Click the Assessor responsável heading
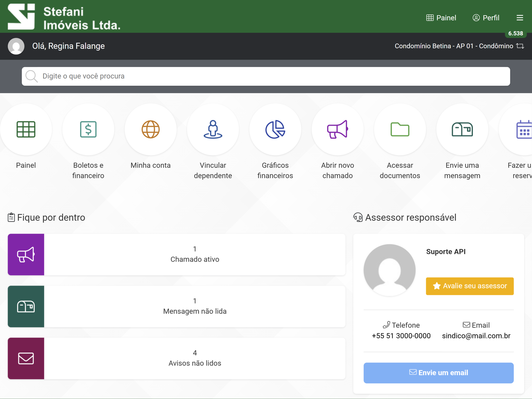Image resolution: width=532 pixels, height=399 pixels. point(410,218)
